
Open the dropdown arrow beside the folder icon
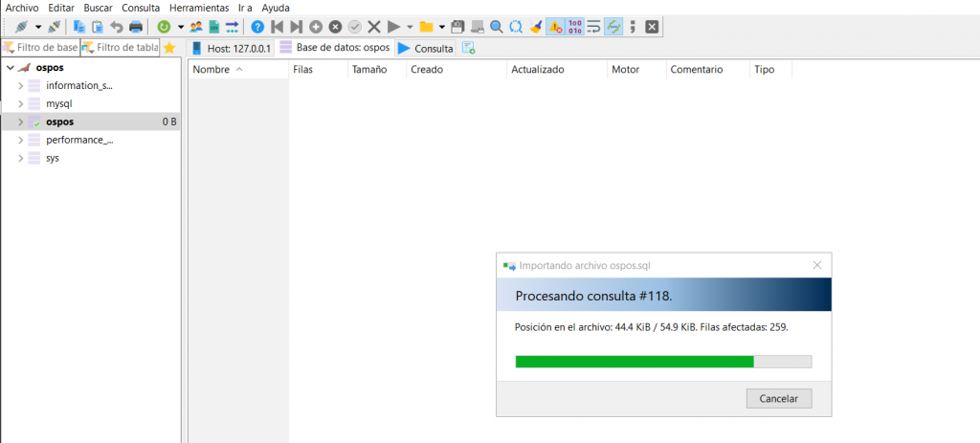click(441, 27)
